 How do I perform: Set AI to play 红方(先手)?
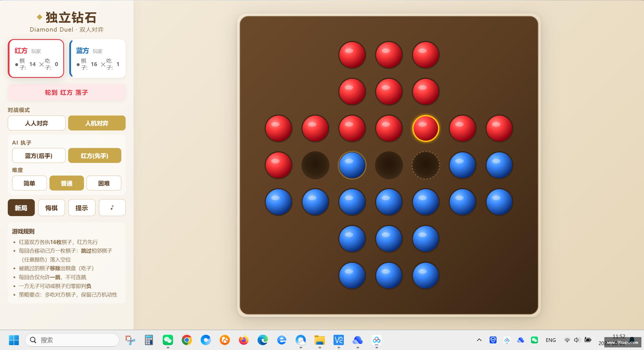(95, 155)
